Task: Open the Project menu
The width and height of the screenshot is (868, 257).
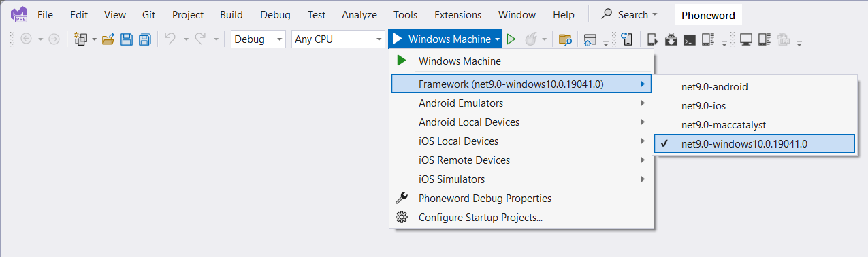Action: (188, 14)
